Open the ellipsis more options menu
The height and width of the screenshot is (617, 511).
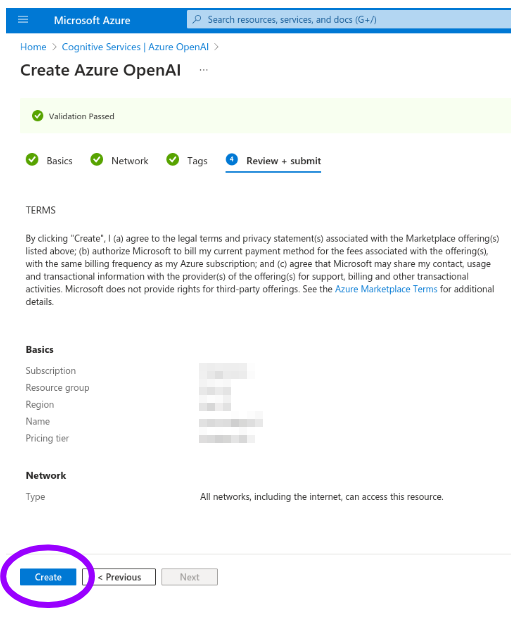[x=203, y=70]
